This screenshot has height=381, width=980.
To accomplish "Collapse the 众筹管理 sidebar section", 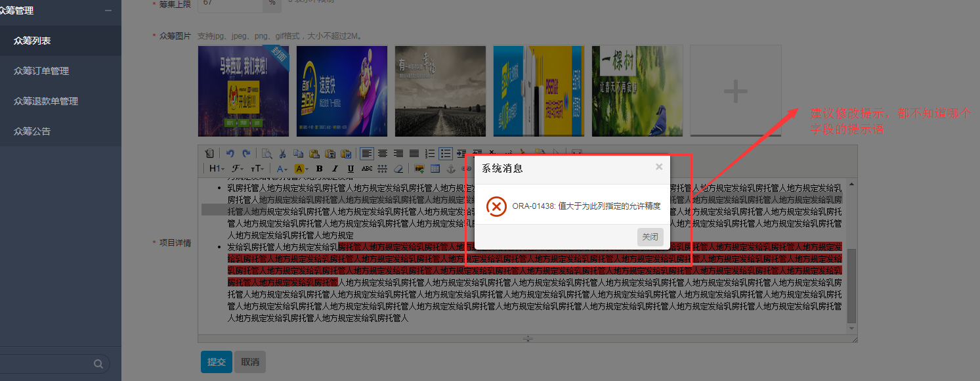I will [x=108, y=11].
